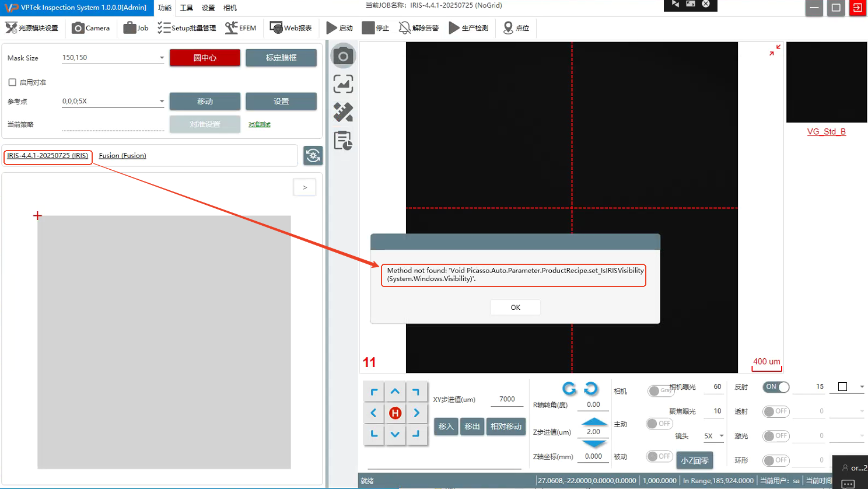Open the 镜头 5X lens dropdown
The image size is (868, 489).
(721, 436)
